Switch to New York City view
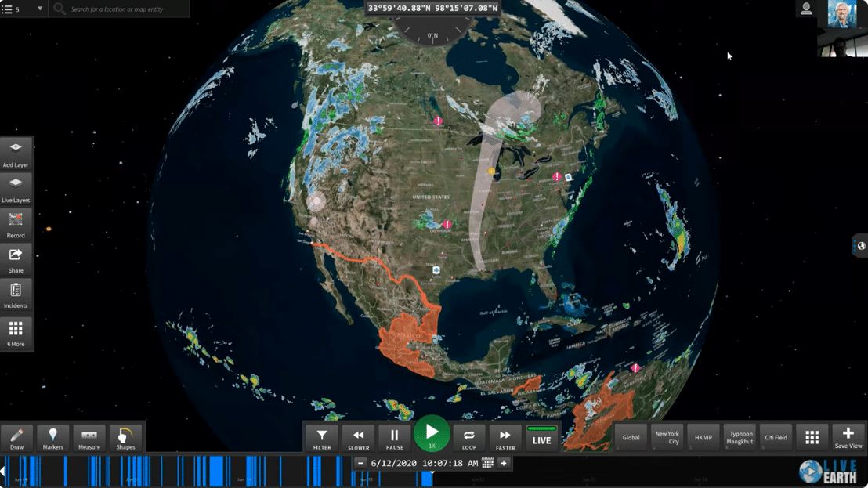The height and width of the screenshot is (488, 868). [667, 438]
